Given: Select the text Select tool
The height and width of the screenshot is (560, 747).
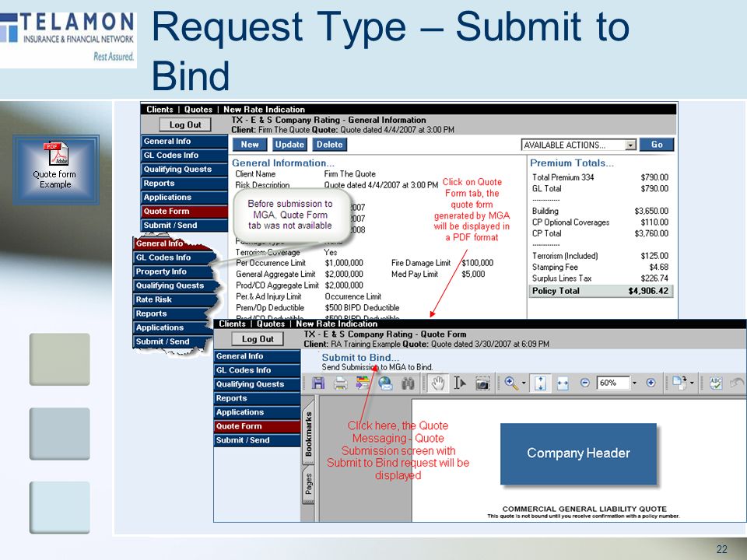Looking at the screenshot, I should 460,383.
